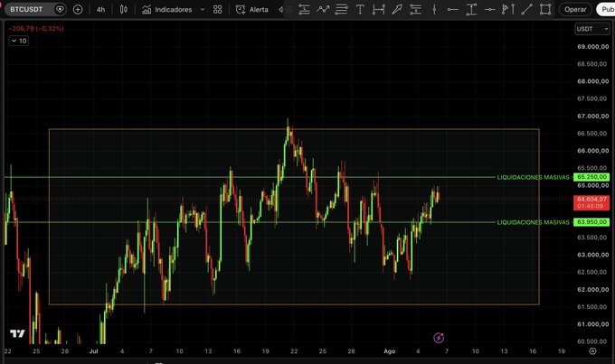Click the countdown timer 01:45:09
The image size is (615, 364).
tap(591, 207)
